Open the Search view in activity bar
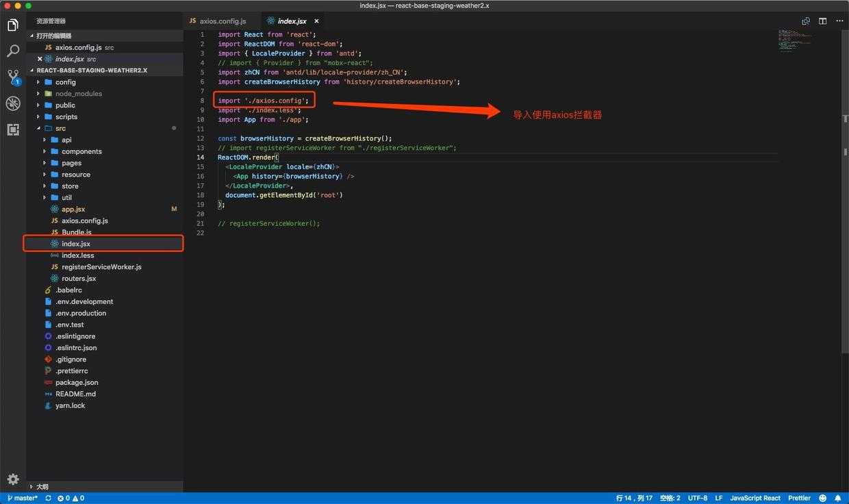The width and height of the screenshot is (849, 504). 13,51
